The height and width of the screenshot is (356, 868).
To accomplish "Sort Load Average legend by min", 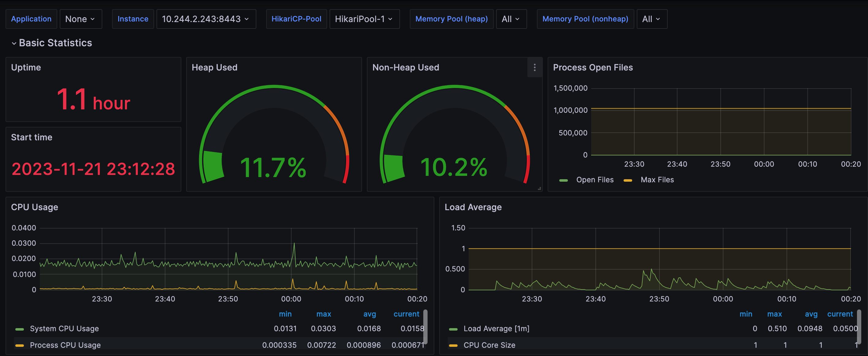I will pos(746,314).
